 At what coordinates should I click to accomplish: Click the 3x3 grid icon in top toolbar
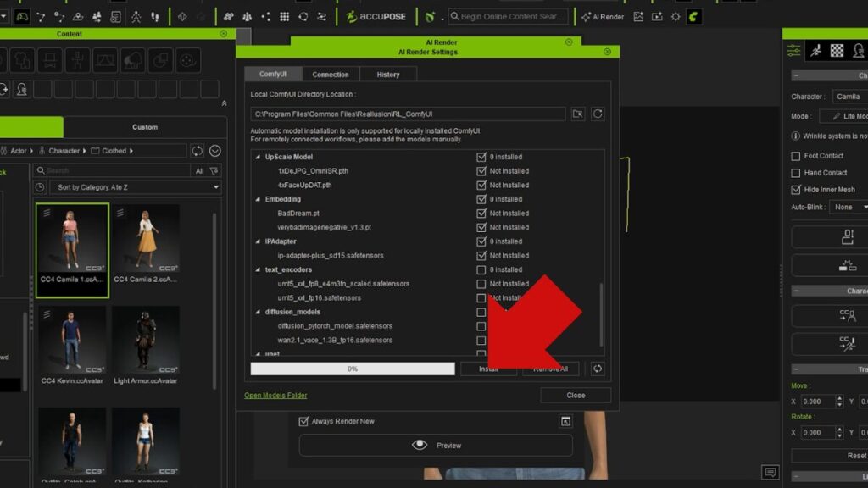(x=285, y=17)
